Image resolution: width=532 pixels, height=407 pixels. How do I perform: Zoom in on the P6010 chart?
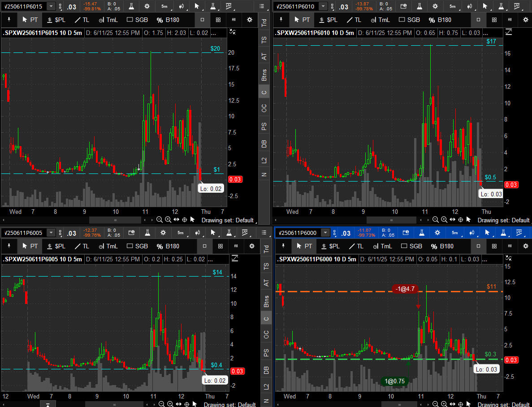point(444,220)
